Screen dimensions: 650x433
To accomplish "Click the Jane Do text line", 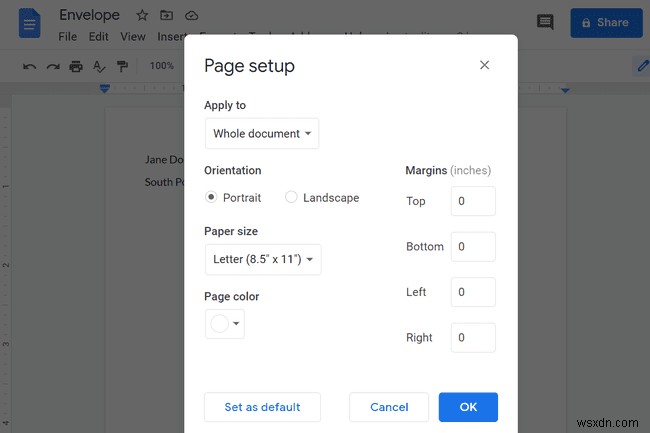I will [164, 160].
